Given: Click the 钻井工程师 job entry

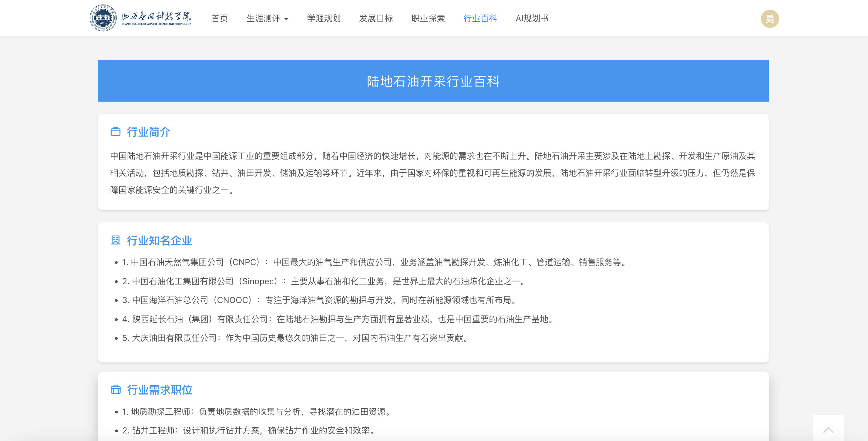Looking at the screenshot, I should (x=249, y=431).
